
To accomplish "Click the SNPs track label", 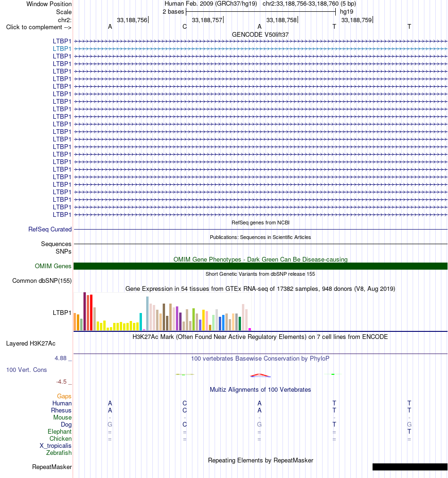I will [64, 252].
